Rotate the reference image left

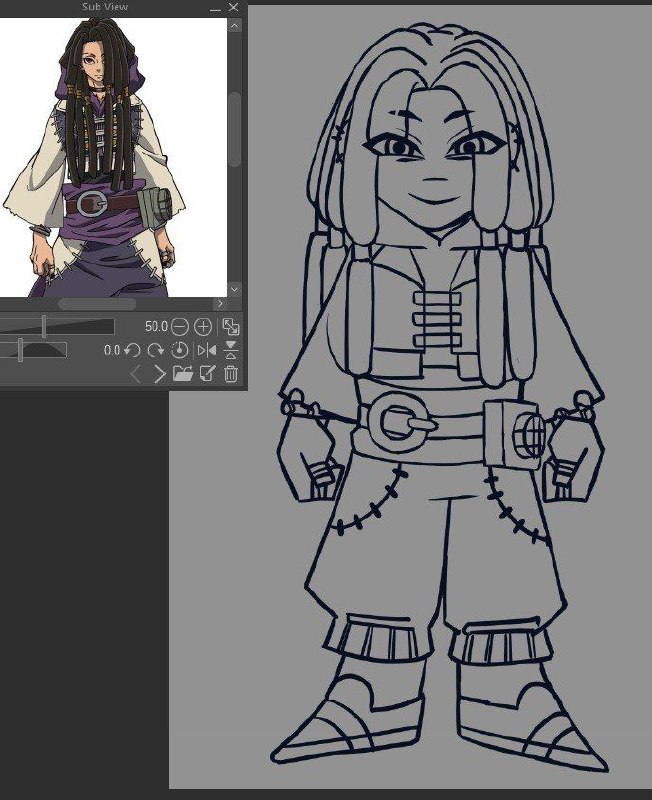pyautogui.click(x=132, y=351)
